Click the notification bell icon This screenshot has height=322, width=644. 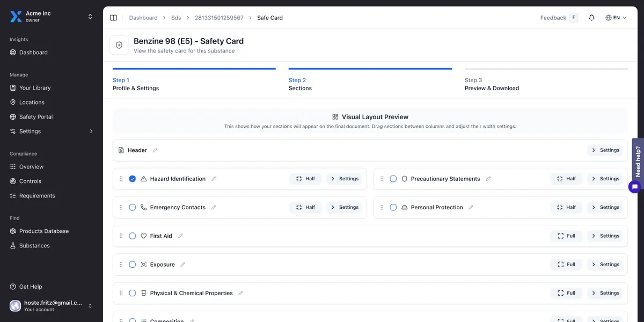click(591, 17)
